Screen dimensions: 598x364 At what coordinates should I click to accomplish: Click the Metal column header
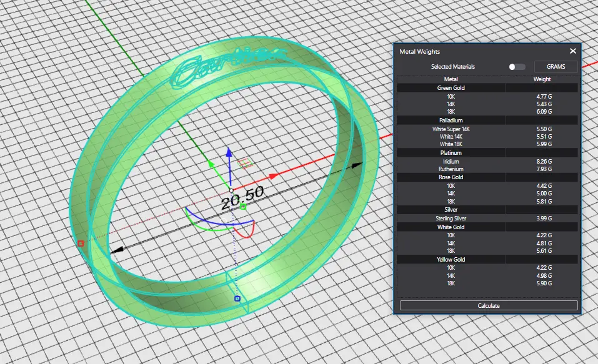(451, 79)
